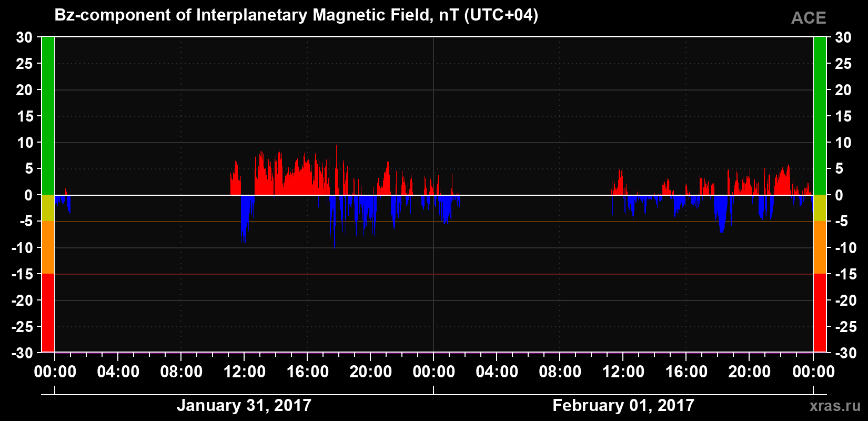Click the 'xras.ru' site label

pyautogui.click(x=835, y=406)
